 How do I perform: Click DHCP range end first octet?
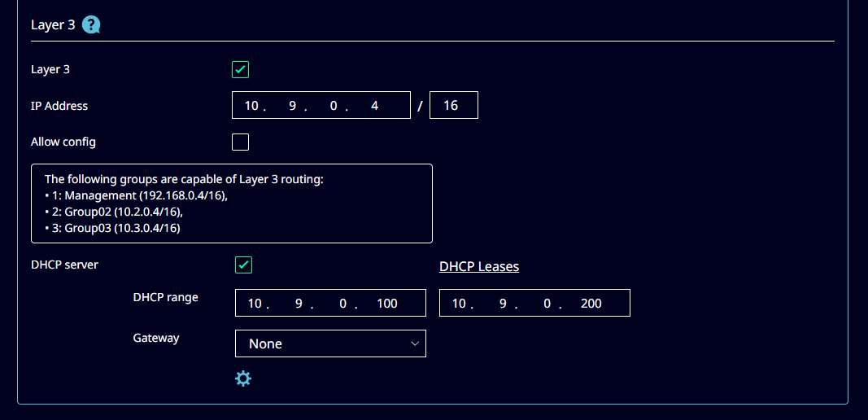[x=459, y=304]
